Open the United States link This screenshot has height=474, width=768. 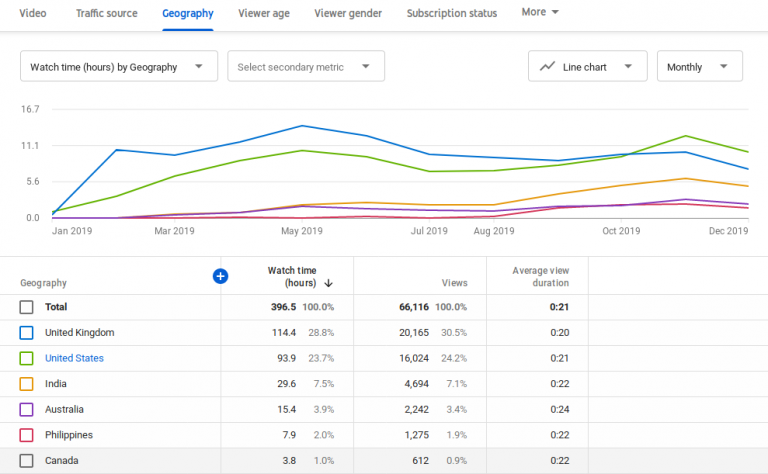click(x=74, y=358)
